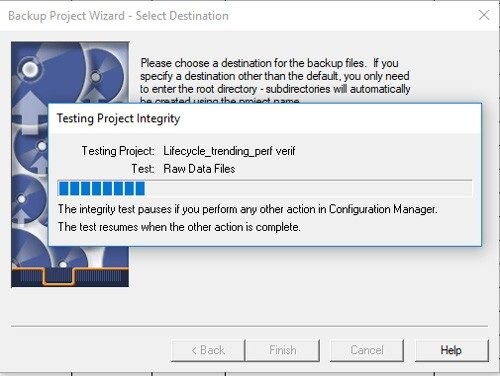500x376 pixels.
Task: Click the Test label in the dialog
Action: point(142,169)
